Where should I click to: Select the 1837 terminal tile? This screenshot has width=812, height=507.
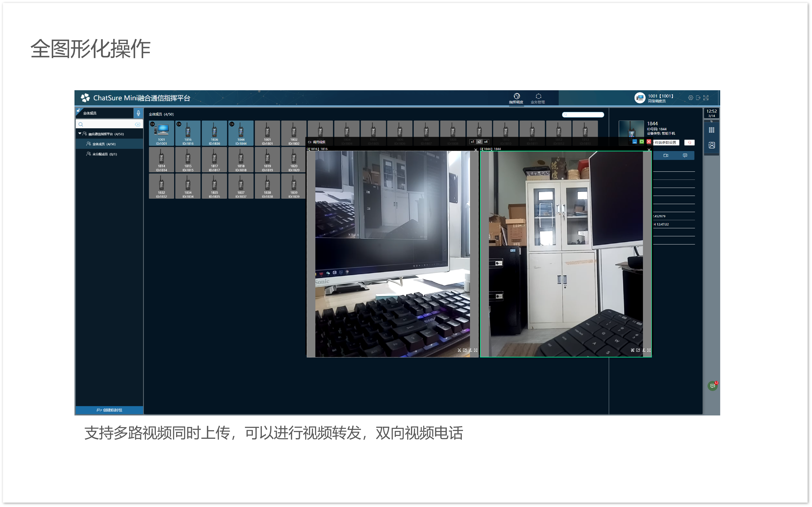(241, 186)
